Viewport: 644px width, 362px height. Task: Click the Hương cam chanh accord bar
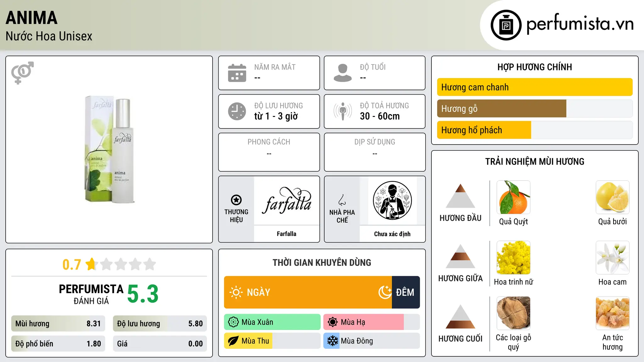point(535,87)
